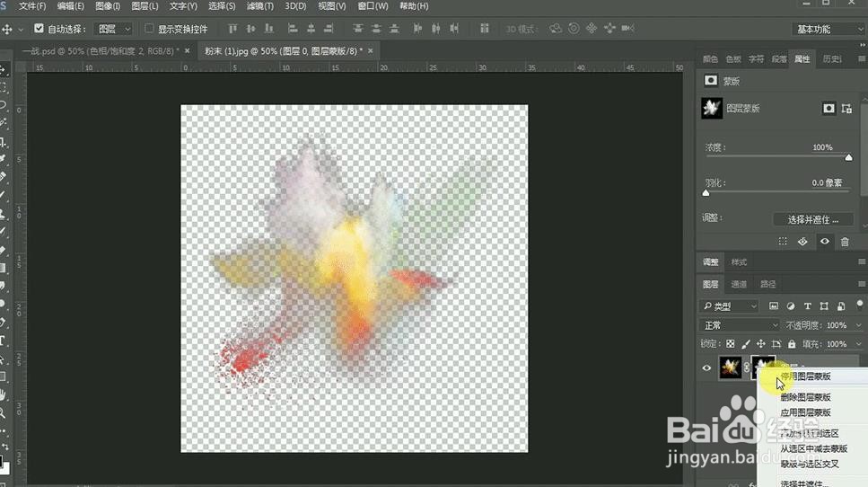Open the 图层 auto-select dropdown
This screenshot has width=868, height=487.
pos(113,29)
